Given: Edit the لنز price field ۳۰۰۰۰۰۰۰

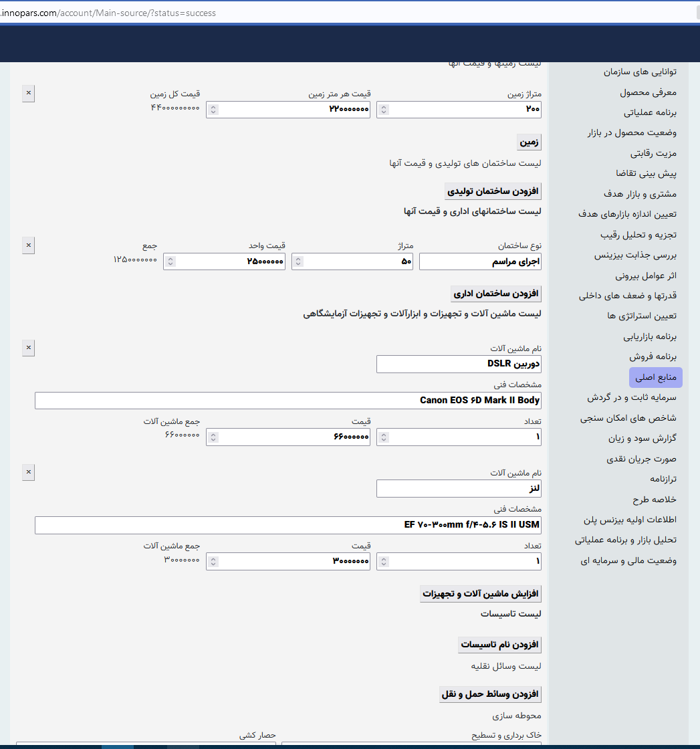Looking at the screenshot, I should 288,562.
